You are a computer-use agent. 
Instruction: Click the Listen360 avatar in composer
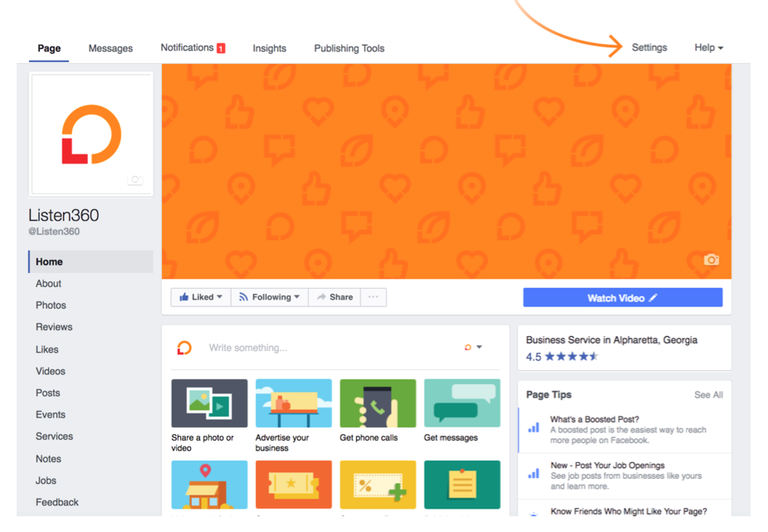184,348
